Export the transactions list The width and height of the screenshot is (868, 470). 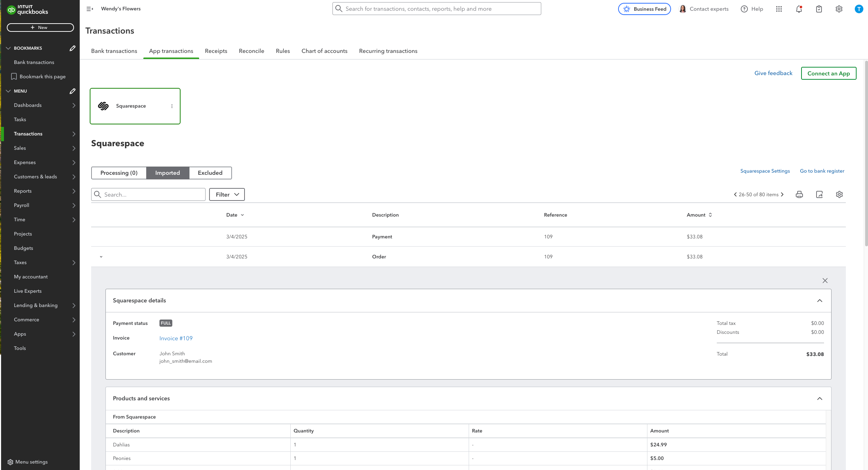point(819,194)
